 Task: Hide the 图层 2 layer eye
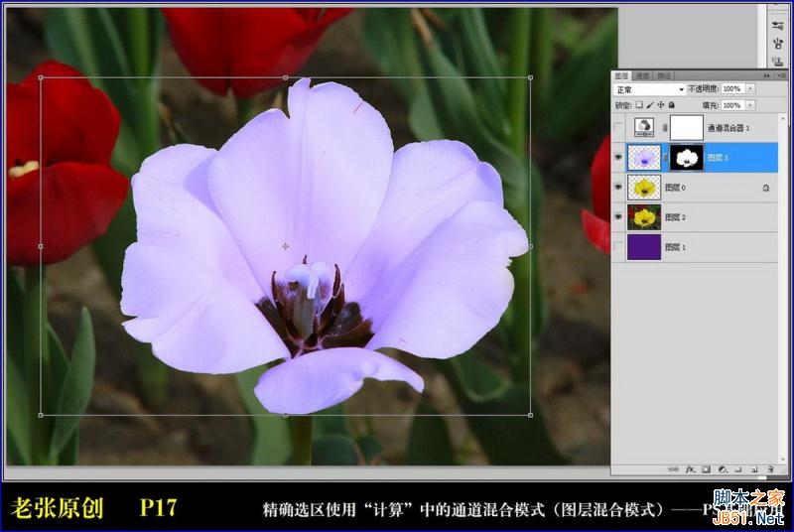point(618,217)
